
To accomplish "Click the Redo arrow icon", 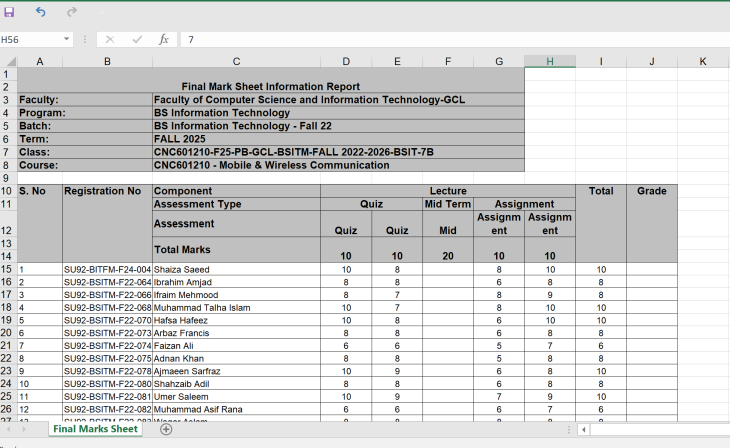I will pyautogui.click(x=71, y=12).
